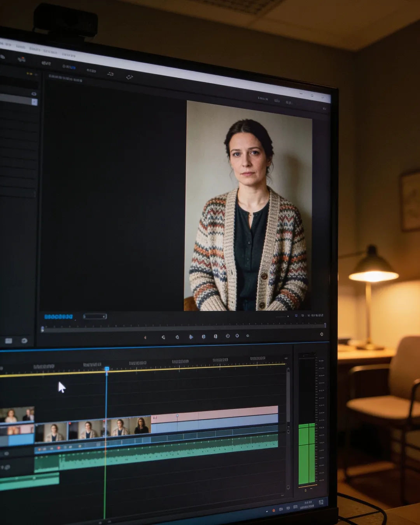Click the small icon above the left panel dropdown
Screen dimensions: 420x525
coord(34,94)
